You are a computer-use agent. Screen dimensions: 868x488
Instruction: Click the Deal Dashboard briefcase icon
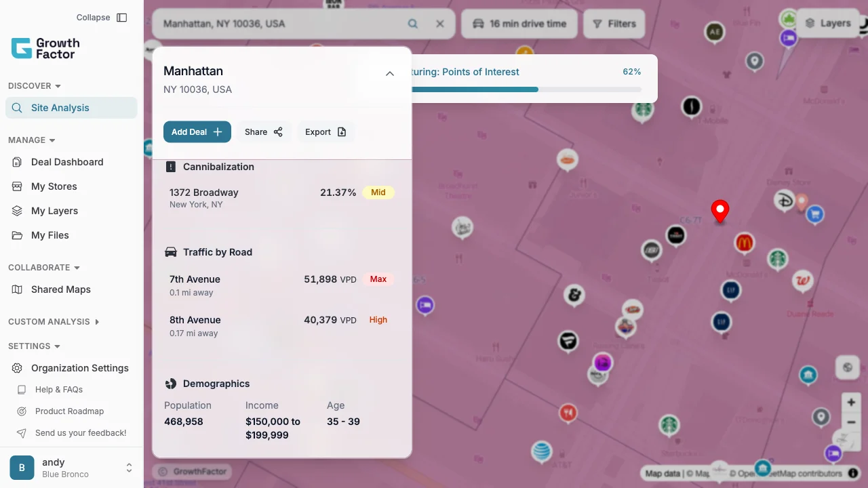click(15, 162)
